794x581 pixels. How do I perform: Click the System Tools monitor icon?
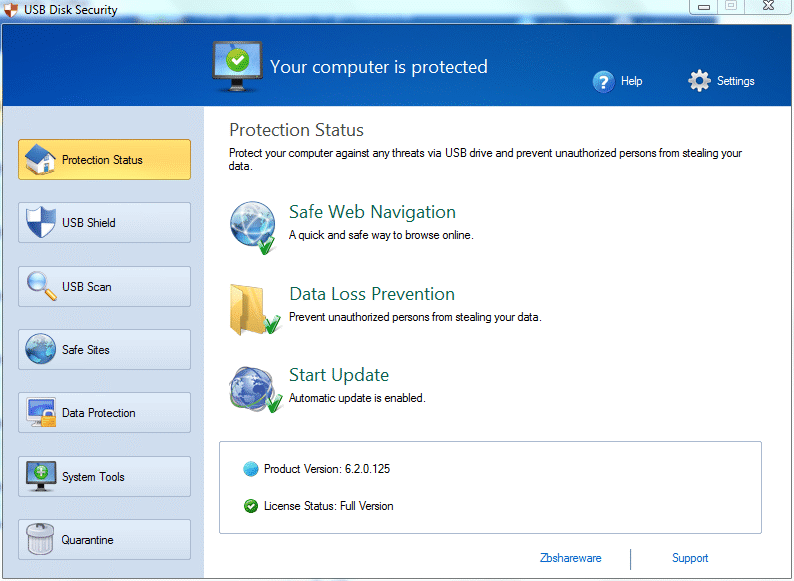(x=41, y=476)
